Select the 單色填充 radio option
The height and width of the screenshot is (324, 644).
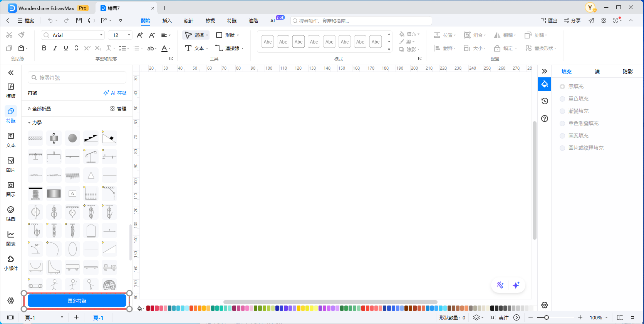coord(562,99)
